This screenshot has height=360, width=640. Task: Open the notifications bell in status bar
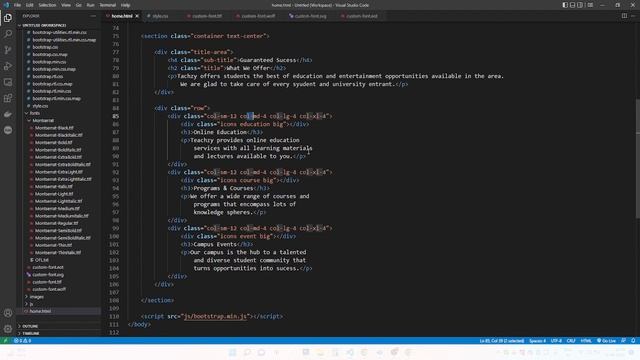point(633,340)
